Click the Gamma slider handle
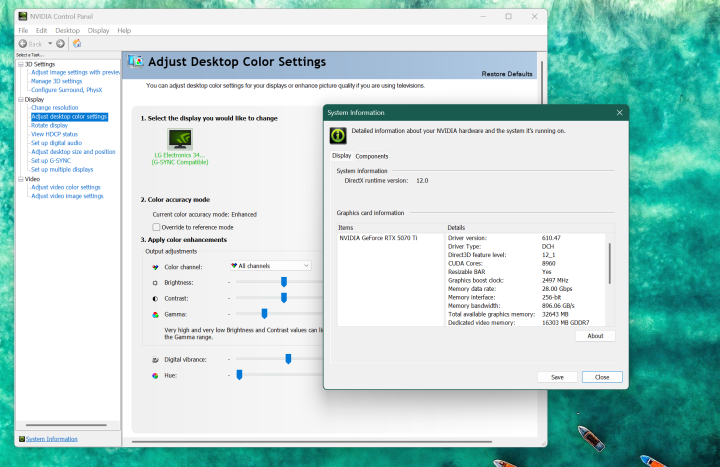This screenshot has width=720, height=467. point(264,314)
